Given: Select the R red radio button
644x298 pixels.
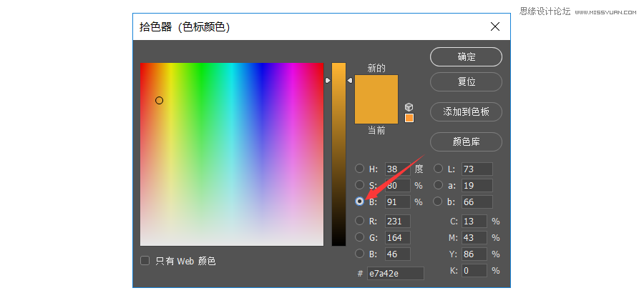Looking at the screenshot, I should 359,221.
